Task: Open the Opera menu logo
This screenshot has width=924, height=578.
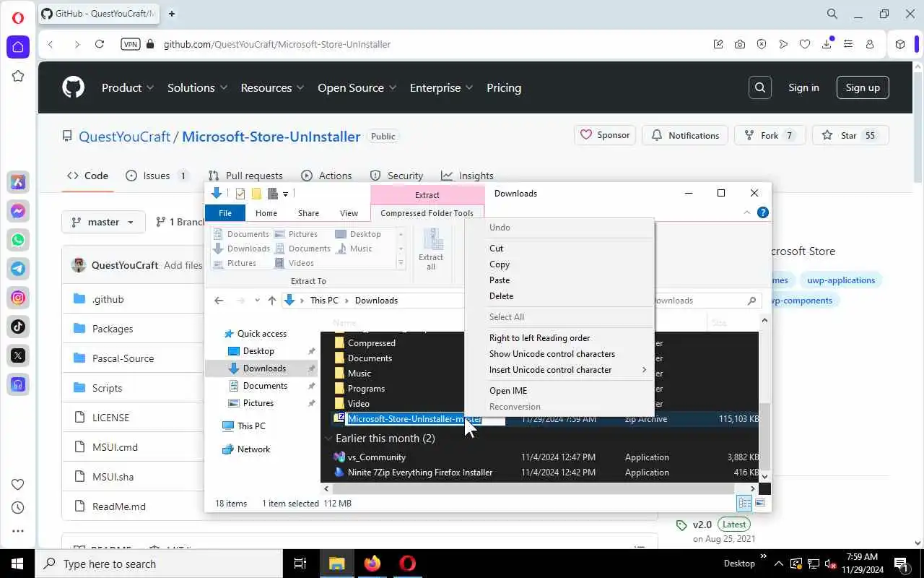Action: coord(18,17)
